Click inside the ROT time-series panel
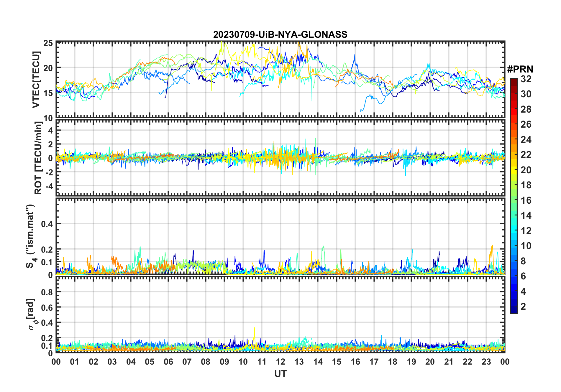Screen dimensions: 561x392 click(x=280, y=158)
